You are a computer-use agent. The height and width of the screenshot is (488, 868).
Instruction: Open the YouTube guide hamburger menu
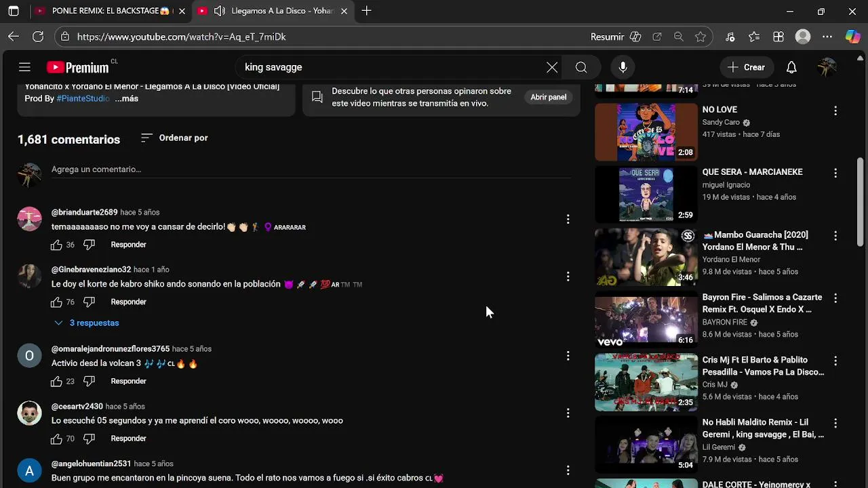coord(24,67)
